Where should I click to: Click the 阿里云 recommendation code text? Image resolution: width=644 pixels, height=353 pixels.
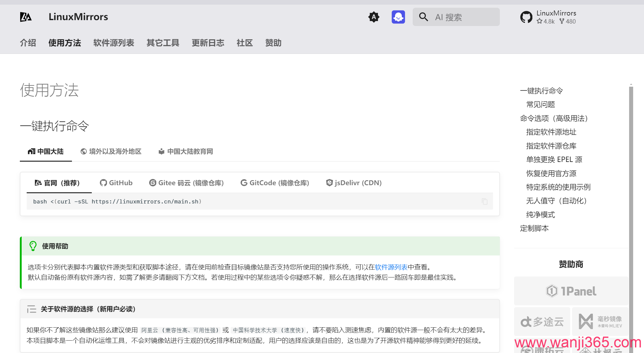pos(180,330)
